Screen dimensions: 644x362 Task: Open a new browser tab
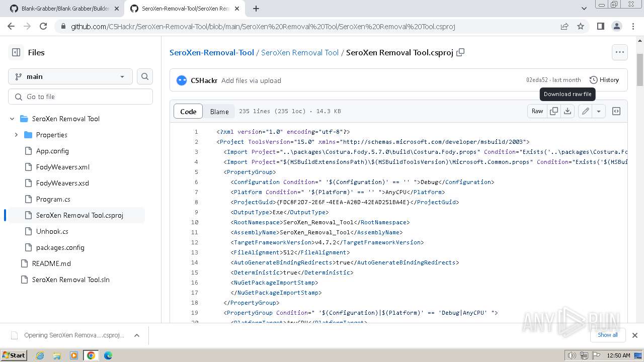(256, 9)
